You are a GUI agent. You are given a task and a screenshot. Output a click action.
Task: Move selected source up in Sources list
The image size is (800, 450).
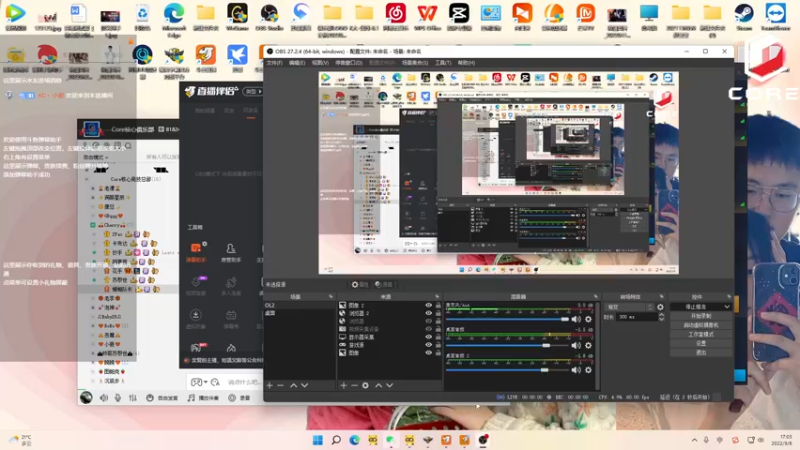(x=379, y=386)
